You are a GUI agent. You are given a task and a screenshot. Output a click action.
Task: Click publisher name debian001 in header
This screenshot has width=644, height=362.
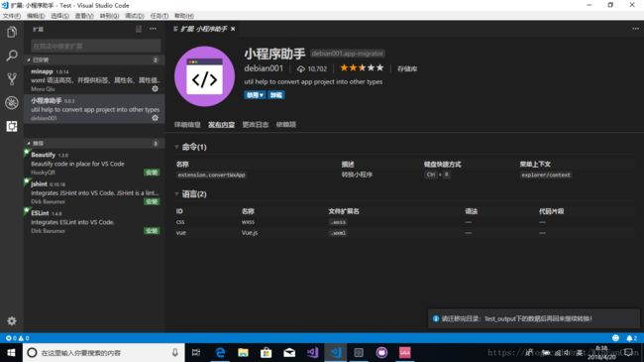tap(264, 68)
